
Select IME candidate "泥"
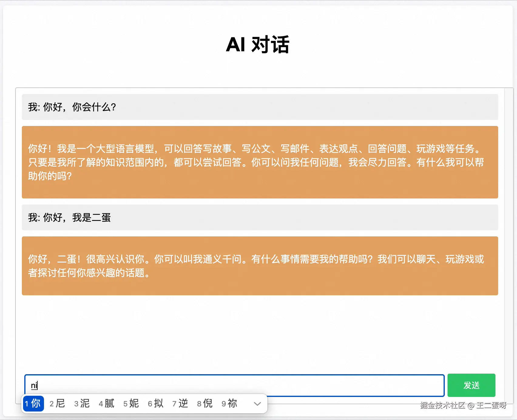click(x=81, y=404)
